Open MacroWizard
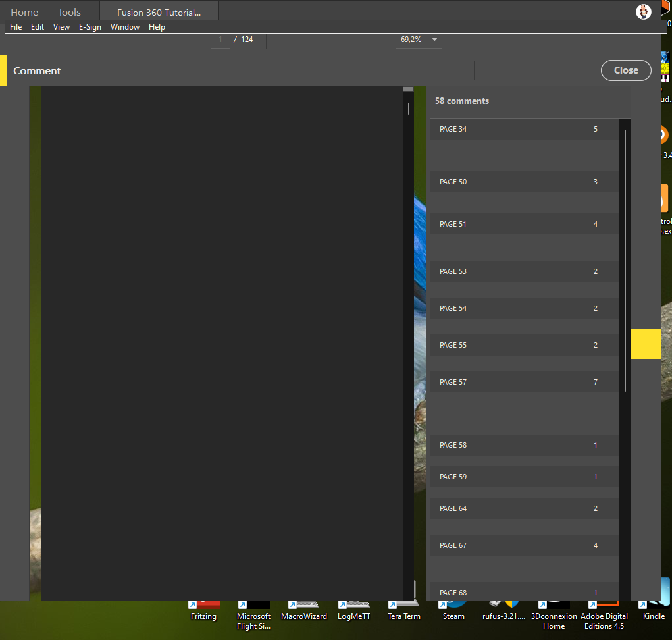The height and width of the screenshot is (640, 672). pyautogui.click(x=303, y=606)
